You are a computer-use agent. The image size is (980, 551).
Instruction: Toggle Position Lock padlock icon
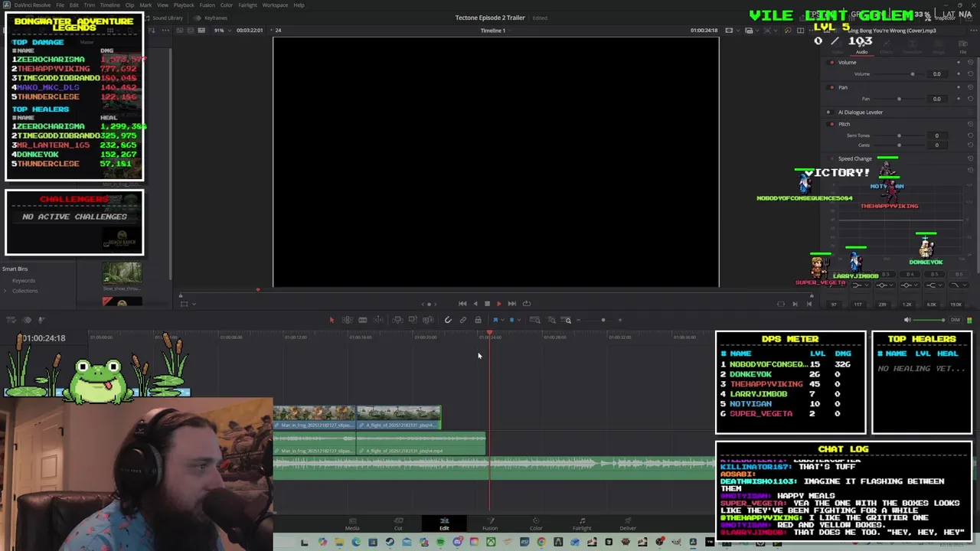click(478, 320)
